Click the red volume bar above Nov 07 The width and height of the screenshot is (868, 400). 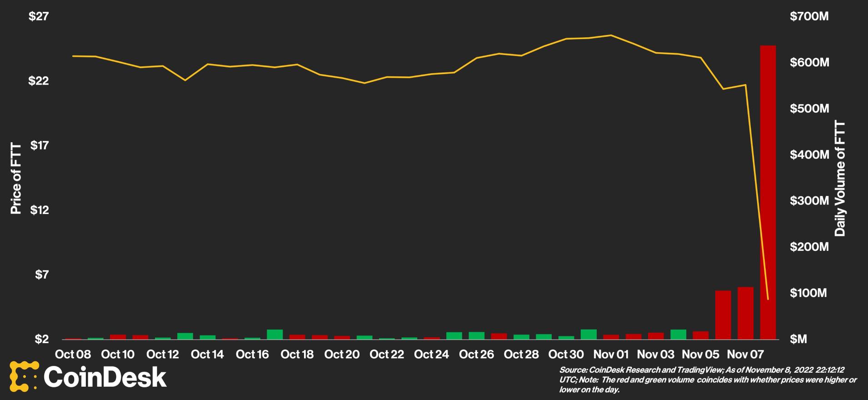[745, 313]
